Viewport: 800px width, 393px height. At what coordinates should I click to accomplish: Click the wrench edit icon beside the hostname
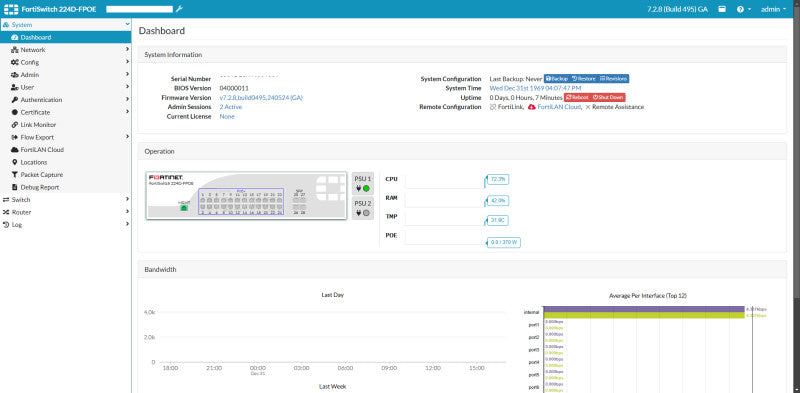[x=179, y=9]
